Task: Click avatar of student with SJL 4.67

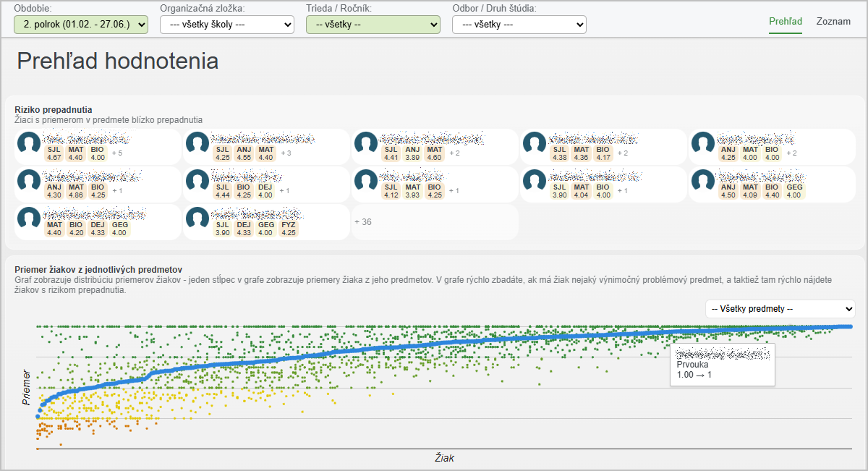Action: (x=29, y=143)
